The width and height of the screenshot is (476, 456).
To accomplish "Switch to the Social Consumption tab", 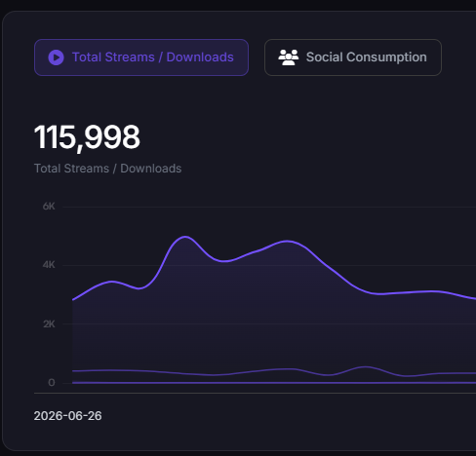I will pyautogui.click(x=353, y=57).
